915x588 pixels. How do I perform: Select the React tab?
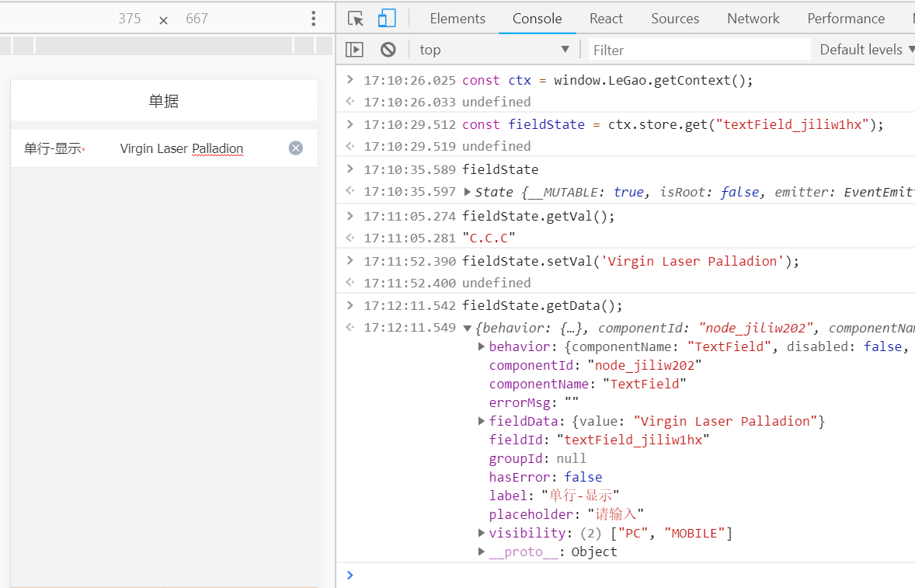606,19
